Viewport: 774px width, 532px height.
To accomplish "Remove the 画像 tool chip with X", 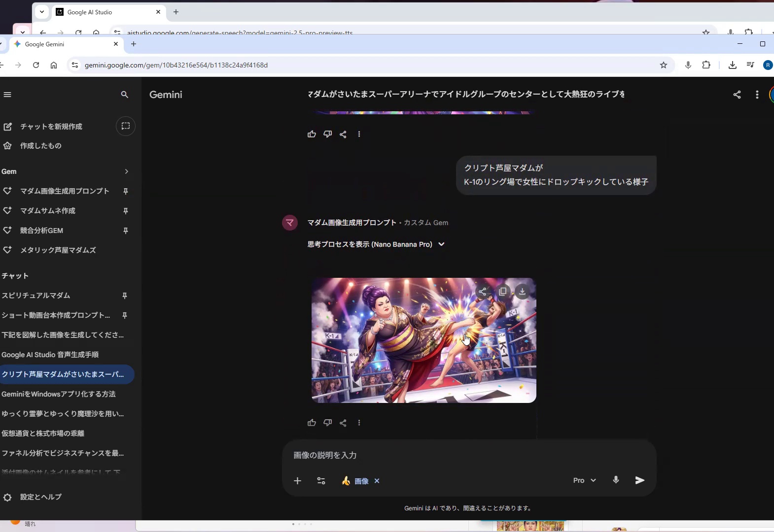I will coord(377,481).
